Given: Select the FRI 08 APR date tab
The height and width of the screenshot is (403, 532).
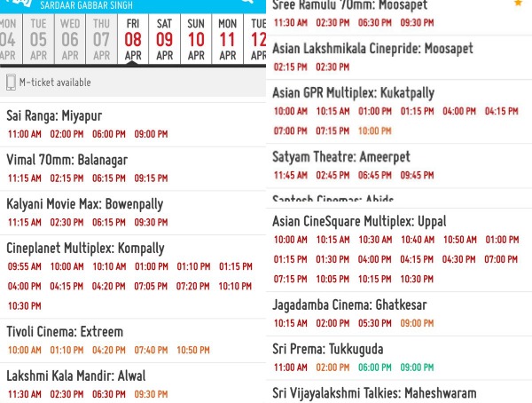Looking at the screenshot, I should point(133,38).
